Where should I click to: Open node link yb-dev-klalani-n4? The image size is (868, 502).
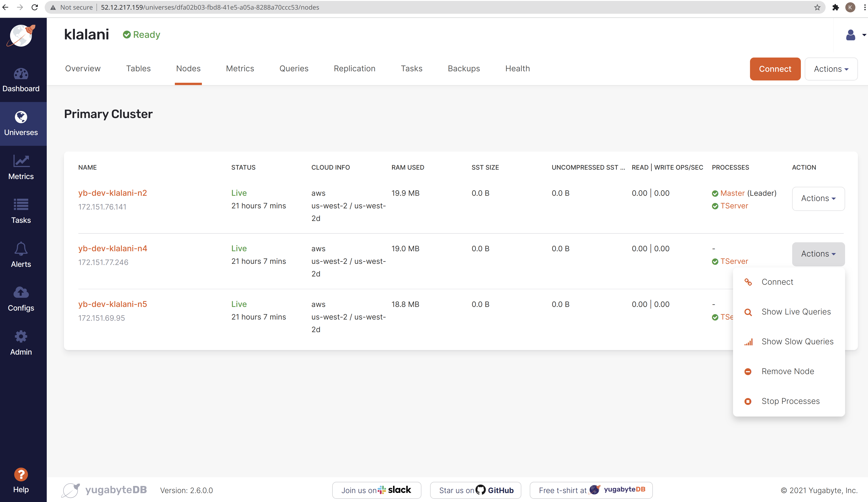(x=113, y=248)
